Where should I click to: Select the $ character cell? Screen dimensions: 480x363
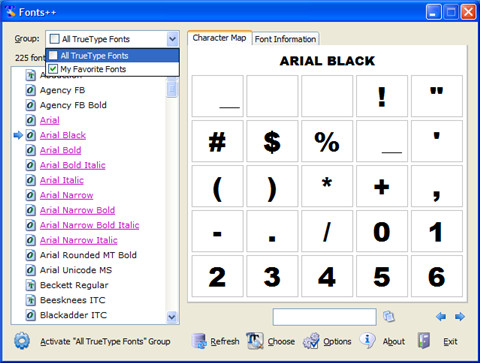[x=272, y=141]
